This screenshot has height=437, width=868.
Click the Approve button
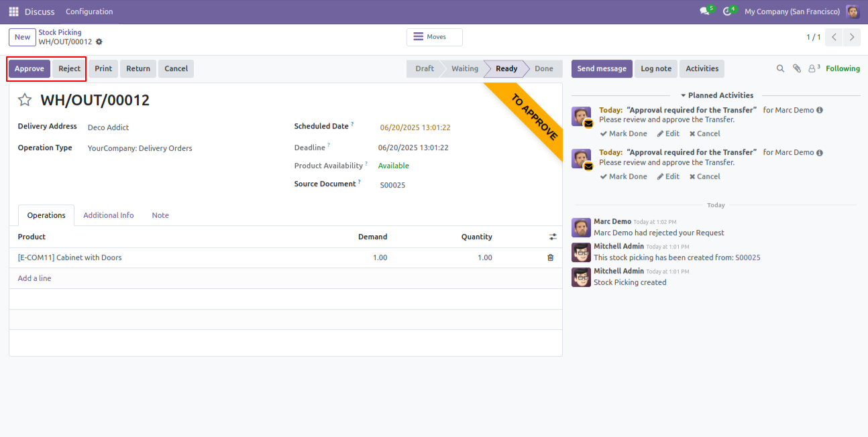tap(30, 68)
